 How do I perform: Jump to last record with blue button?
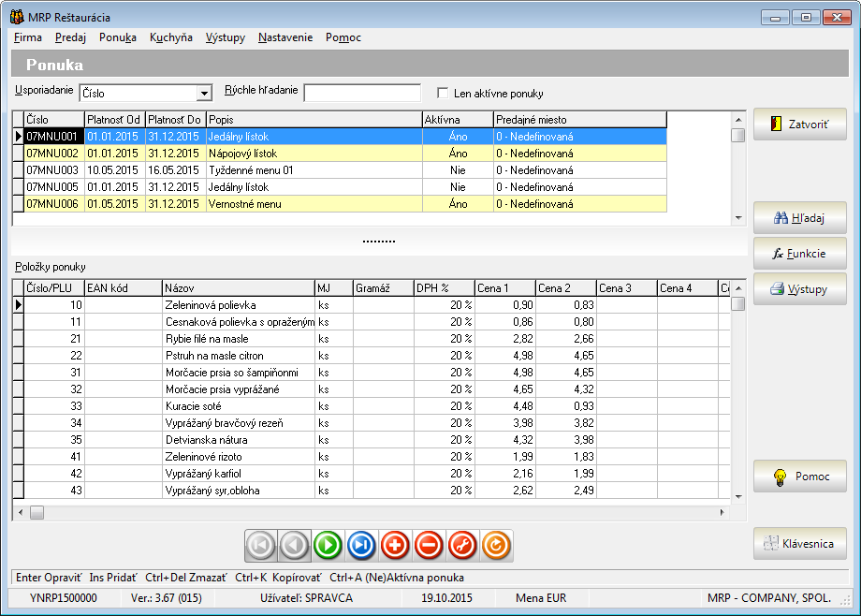[361, 545]
